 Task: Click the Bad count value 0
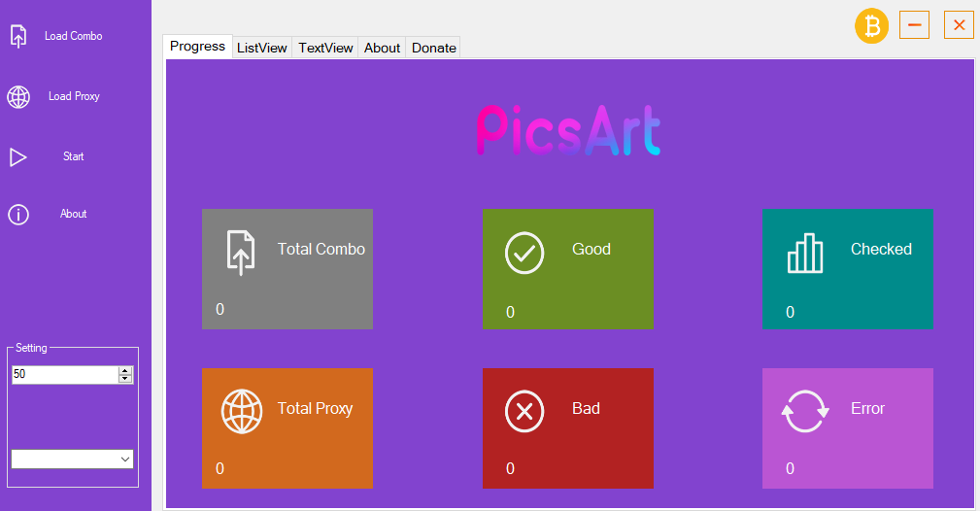[510, 468]
